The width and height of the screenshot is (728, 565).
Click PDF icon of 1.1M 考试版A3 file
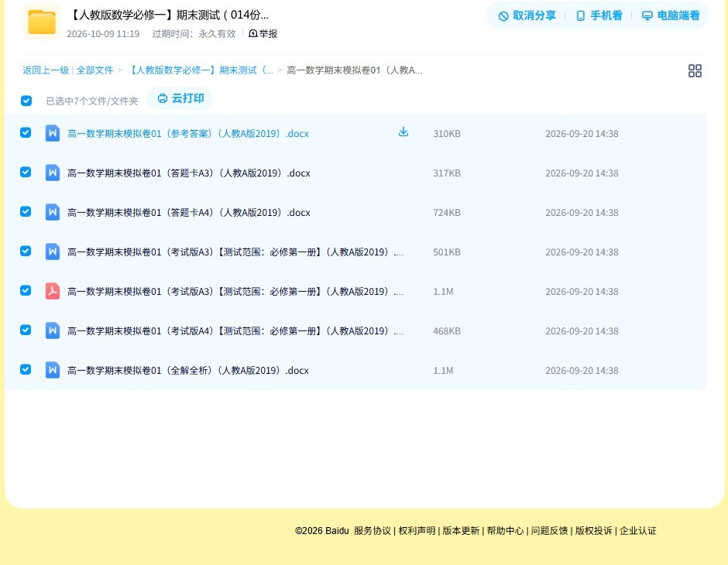53,291
